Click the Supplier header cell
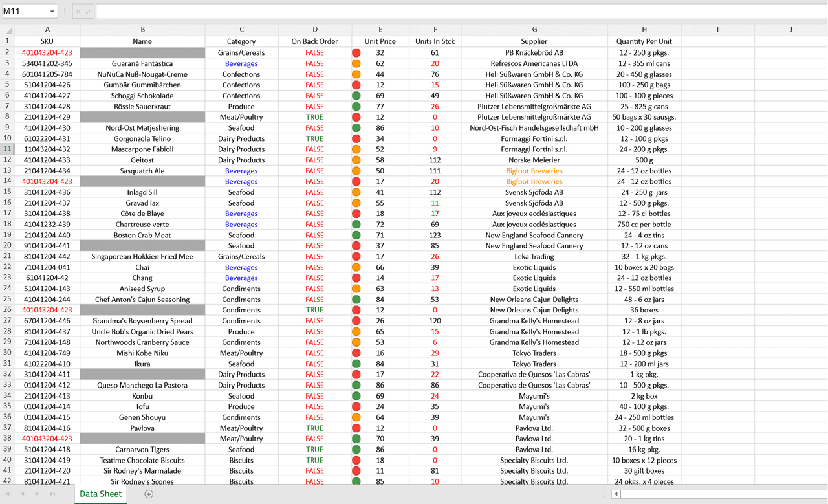 point(534,41)
